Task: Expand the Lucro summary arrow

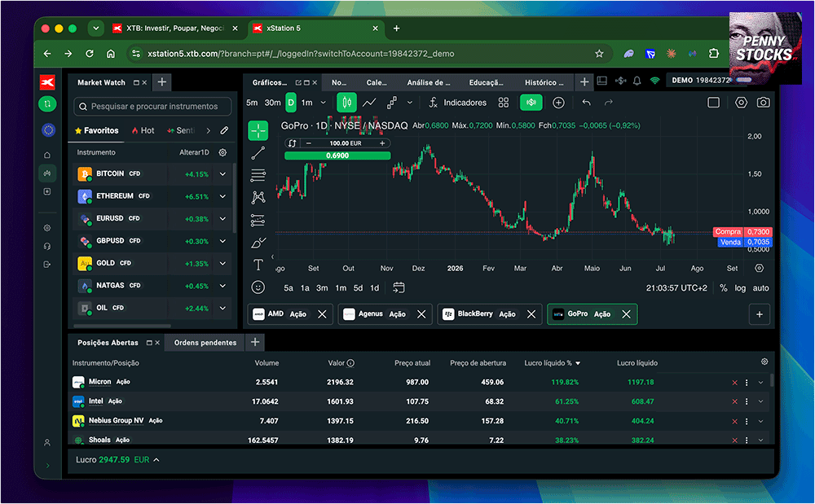Action: pyautogui.click(x=156, y=460)
